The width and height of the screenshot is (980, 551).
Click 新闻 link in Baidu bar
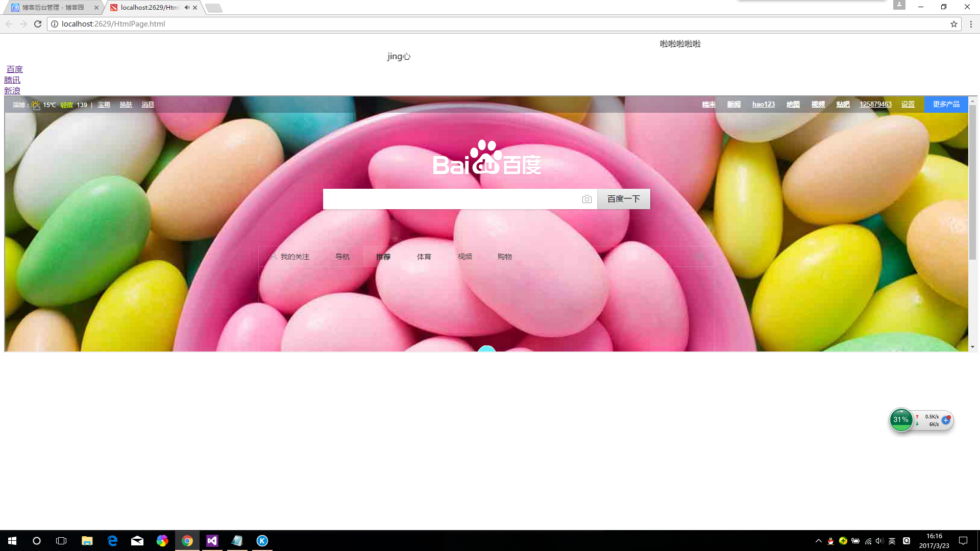pyautogui.click(x=734, y=105)
